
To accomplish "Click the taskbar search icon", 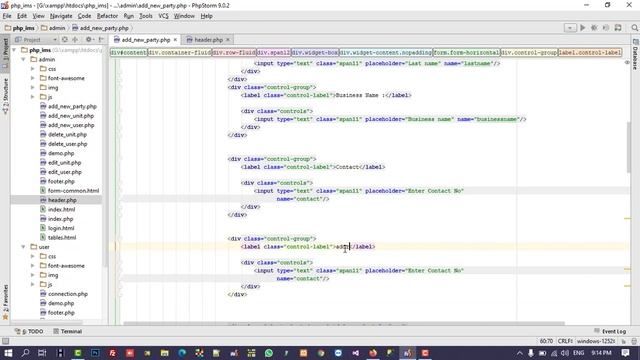I will [25, 353].
